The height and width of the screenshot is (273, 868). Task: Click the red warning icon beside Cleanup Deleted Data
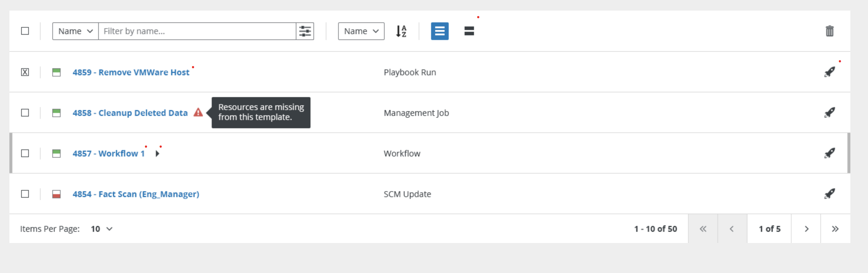(198, 112)
